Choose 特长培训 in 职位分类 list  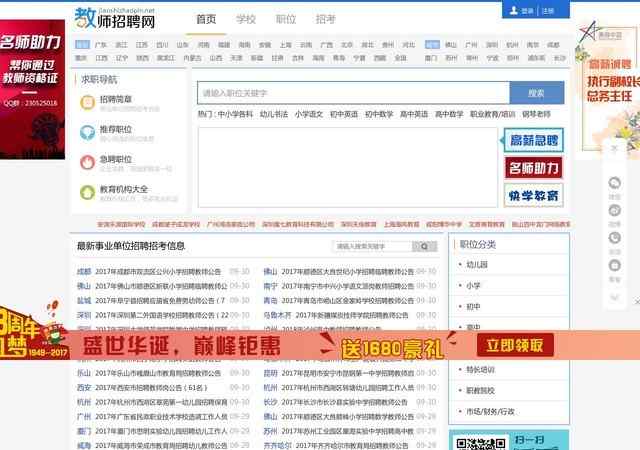(480, 370)
